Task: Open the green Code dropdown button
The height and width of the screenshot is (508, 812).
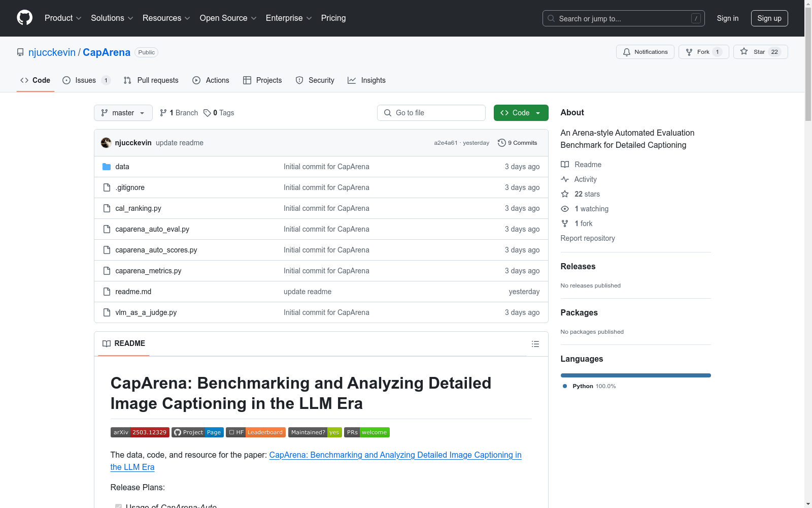Action: (521, 113)
